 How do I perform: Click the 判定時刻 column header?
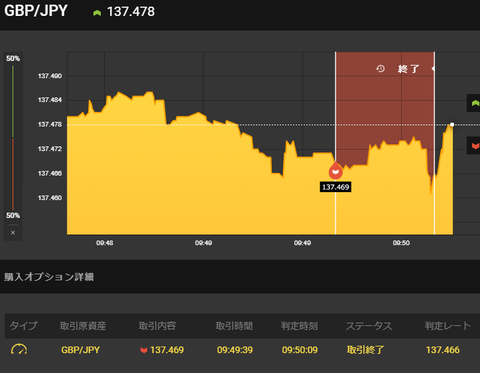[299, 326]
